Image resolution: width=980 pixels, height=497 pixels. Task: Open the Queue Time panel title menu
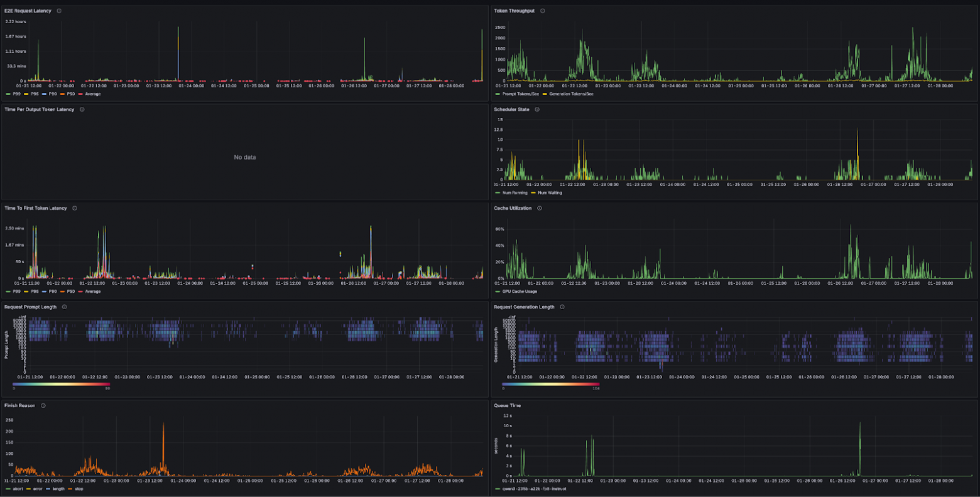[508, 405]
